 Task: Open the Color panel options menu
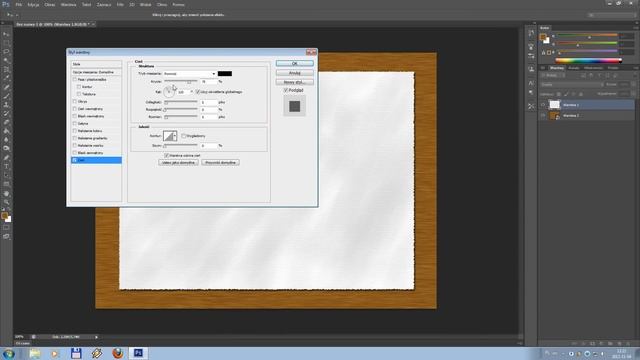pyautogui.click(x=636, y=28)
